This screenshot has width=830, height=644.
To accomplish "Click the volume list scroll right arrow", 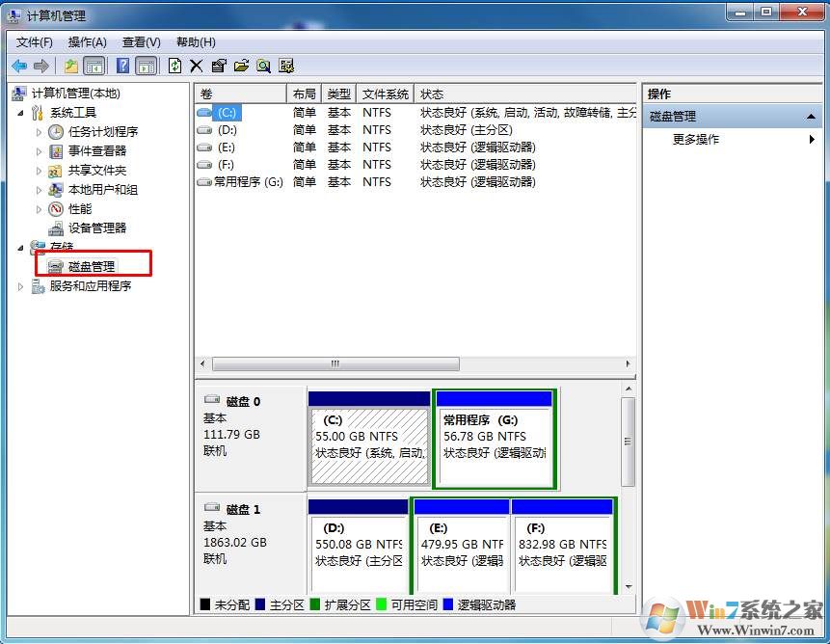I will coord(628,364).
